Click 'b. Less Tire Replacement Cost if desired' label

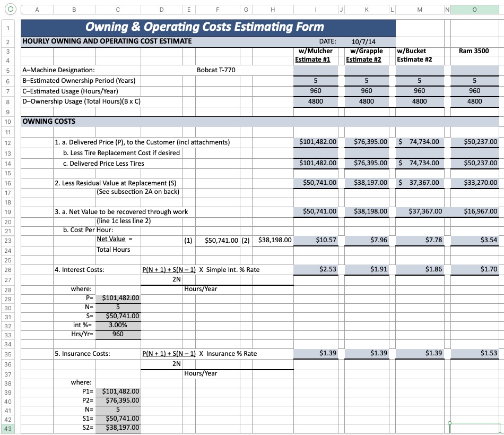(x=121, y=153)
